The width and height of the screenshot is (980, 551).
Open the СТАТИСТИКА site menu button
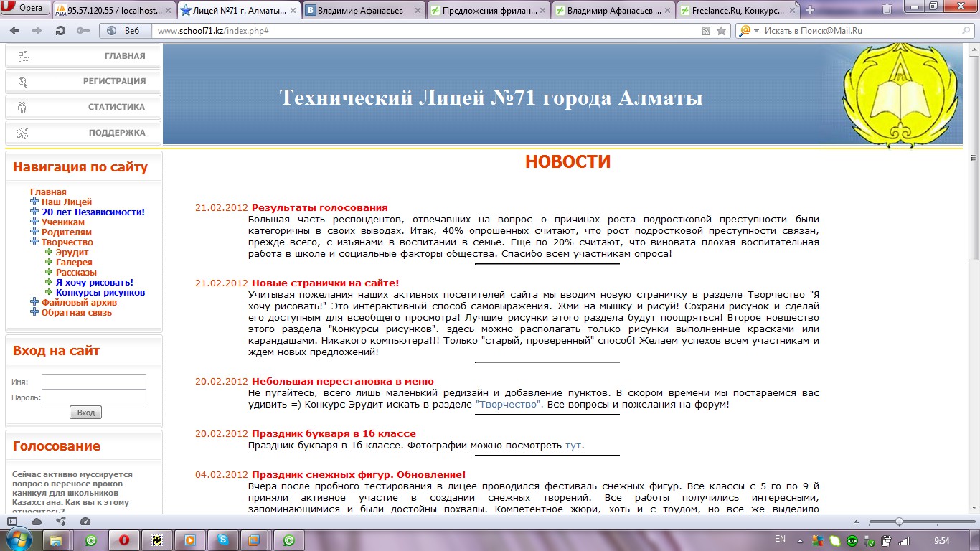83,107
